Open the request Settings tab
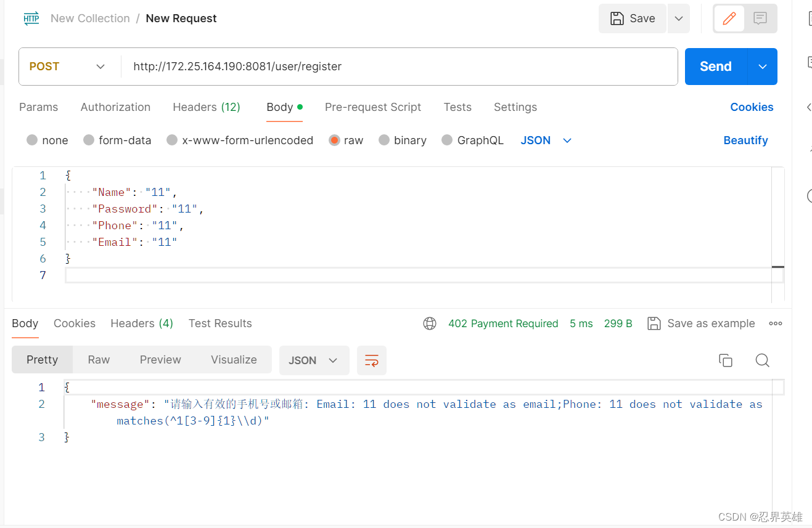Screen dimensions: 812x528 pos(515,107)
